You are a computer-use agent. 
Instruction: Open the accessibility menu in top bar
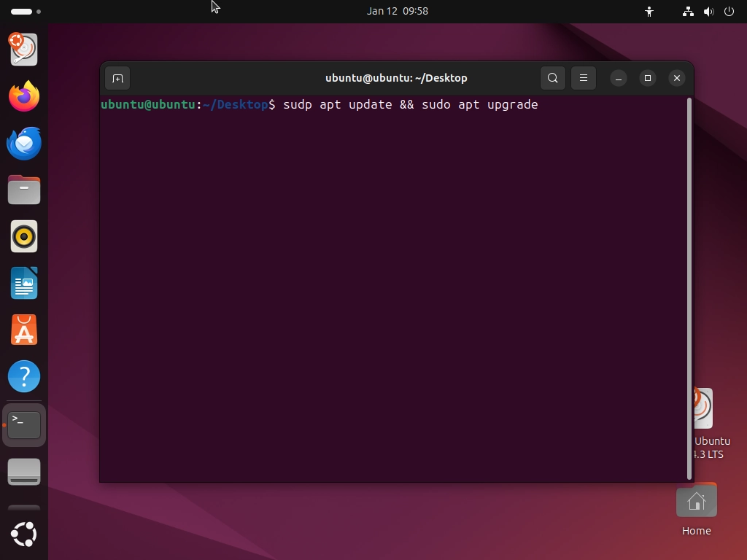click(649, 12)
